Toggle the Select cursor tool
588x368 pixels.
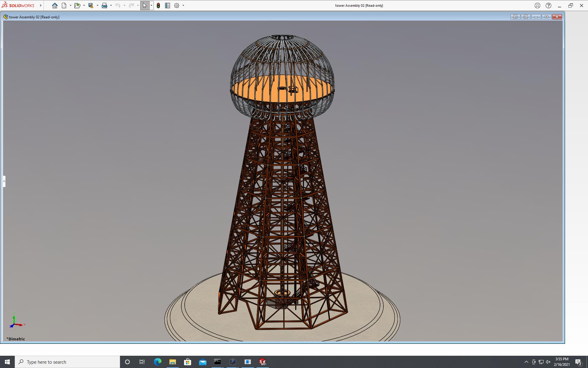coord(145,6)
